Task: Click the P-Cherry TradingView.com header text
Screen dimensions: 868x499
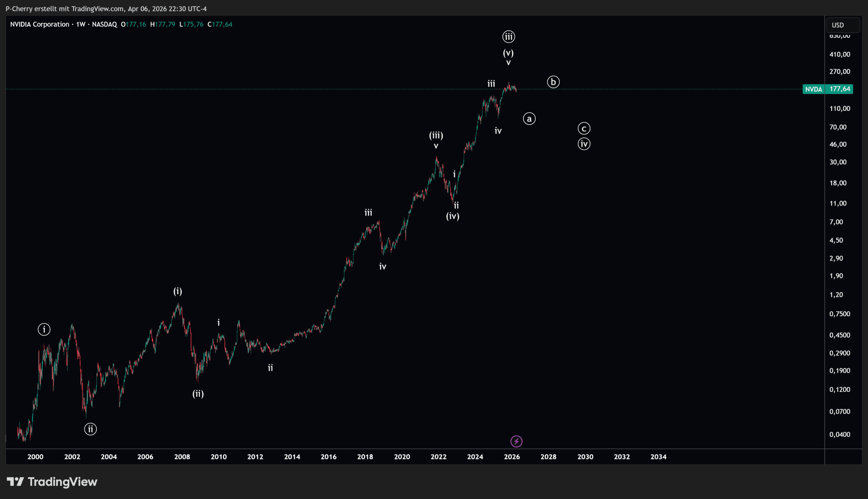Action: pyautogui.click(x=106, y=8)
